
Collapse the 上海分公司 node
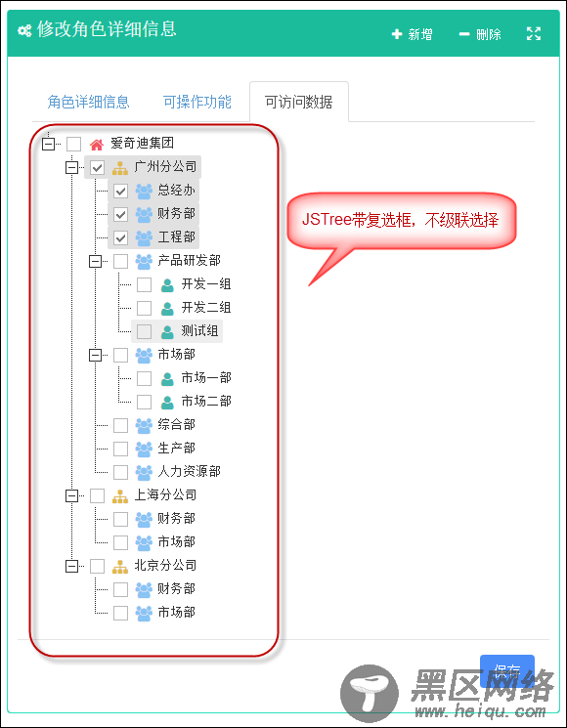72,496
